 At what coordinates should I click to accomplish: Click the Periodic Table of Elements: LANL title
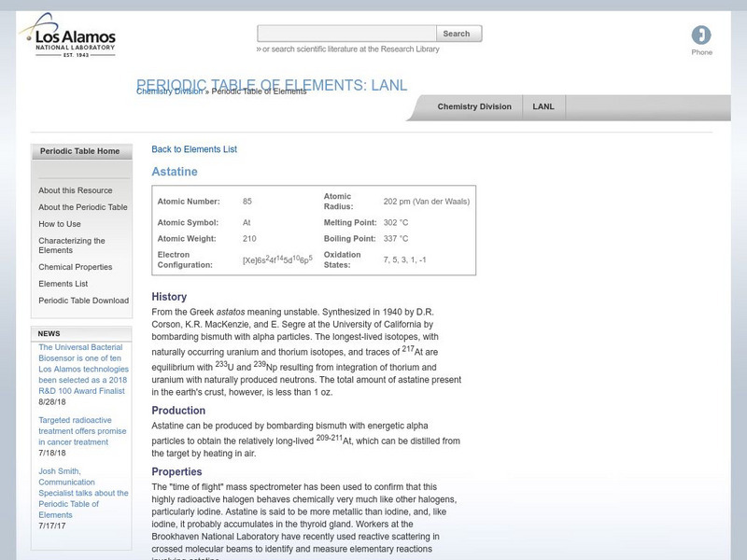(272, 85)
